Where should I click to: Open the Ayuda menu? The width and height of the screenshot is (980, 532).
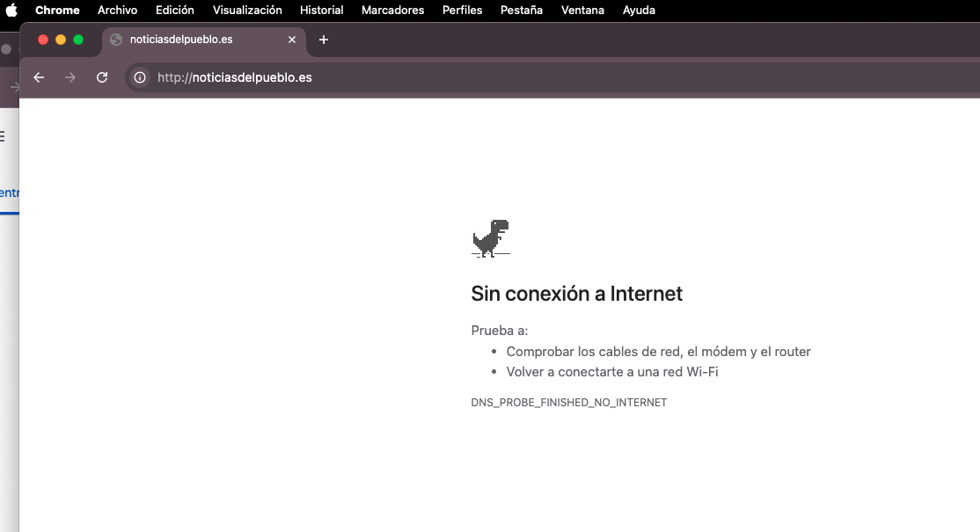click(639, 11)
